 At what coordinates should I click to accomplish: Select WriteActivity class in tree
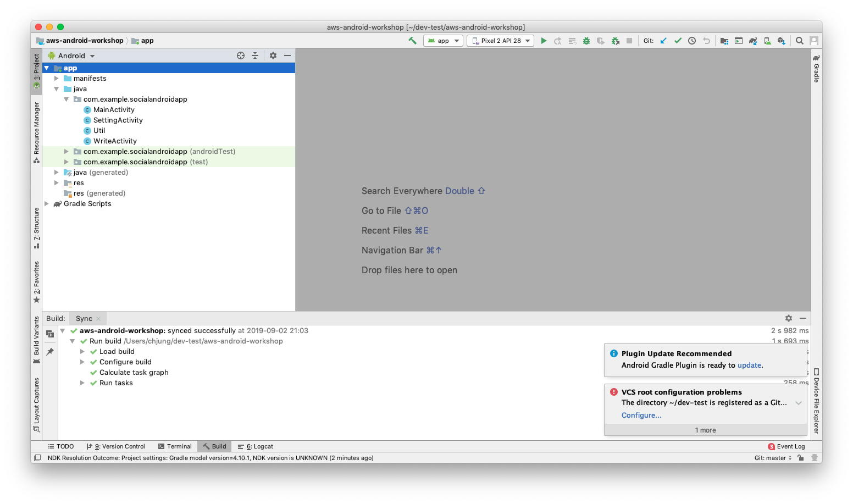pos(115,141)
